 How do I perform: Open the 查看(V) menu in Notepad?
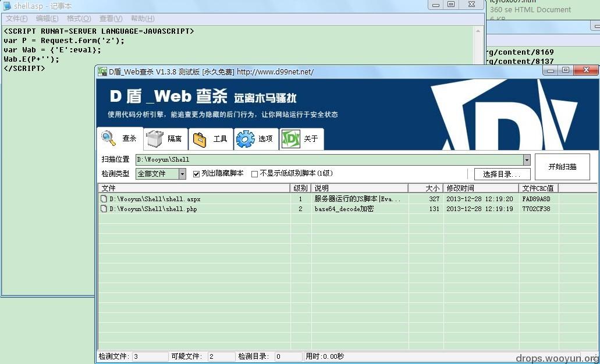111,19
